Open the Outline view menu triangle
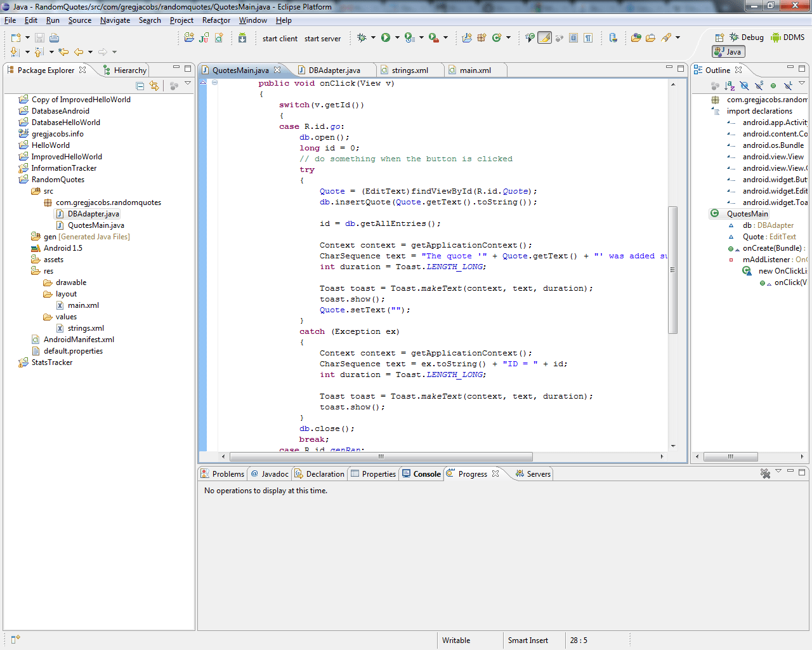Viewport: 812px width, 650px height. pyautogui.click(x=802, y=84)
